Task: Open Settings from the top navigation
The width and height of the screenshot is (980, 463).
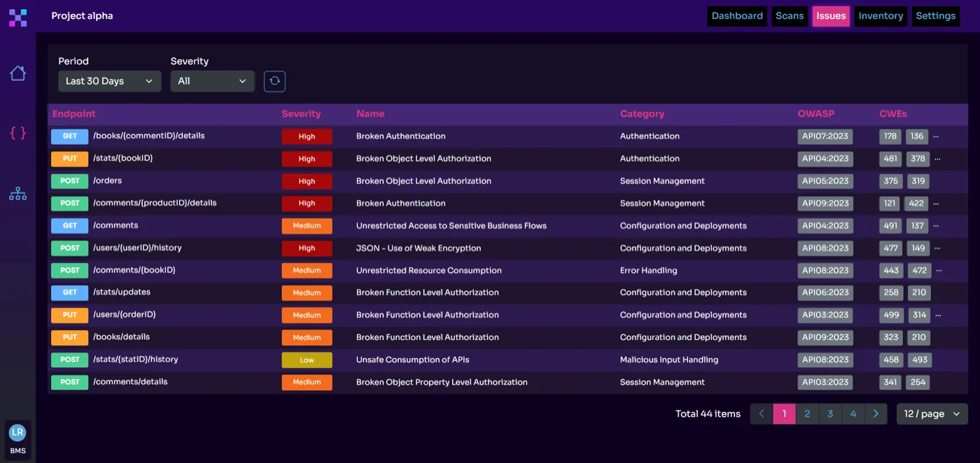Action: tap(936, 15)
